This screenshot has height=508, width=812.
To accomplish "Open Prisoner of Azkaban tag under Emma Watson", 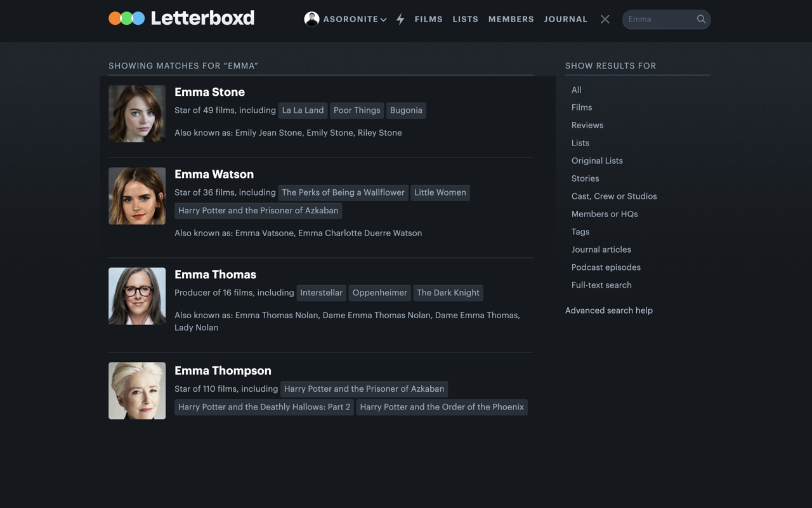I will [x=258, y=210].
